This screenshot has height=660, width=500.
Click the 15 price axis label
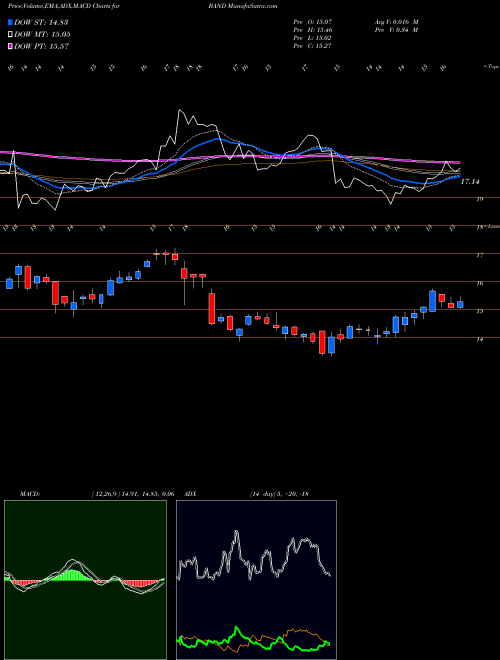point(479,311)
